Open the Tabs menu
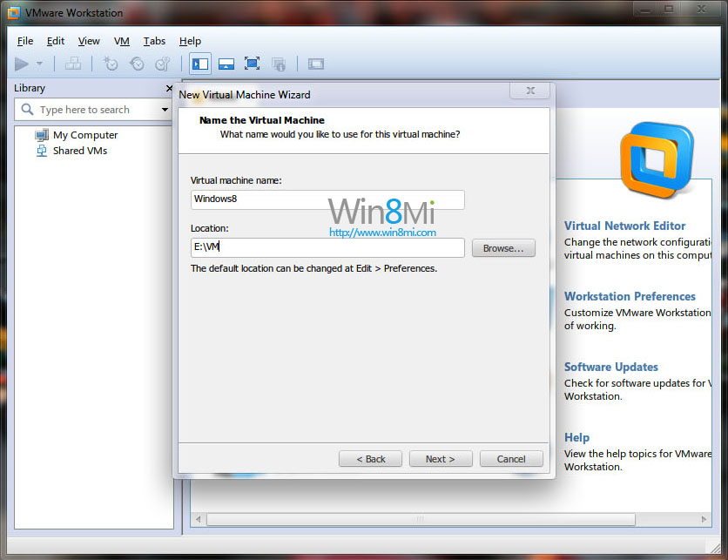Screen dimensions: 728x560 click(154, 41)
